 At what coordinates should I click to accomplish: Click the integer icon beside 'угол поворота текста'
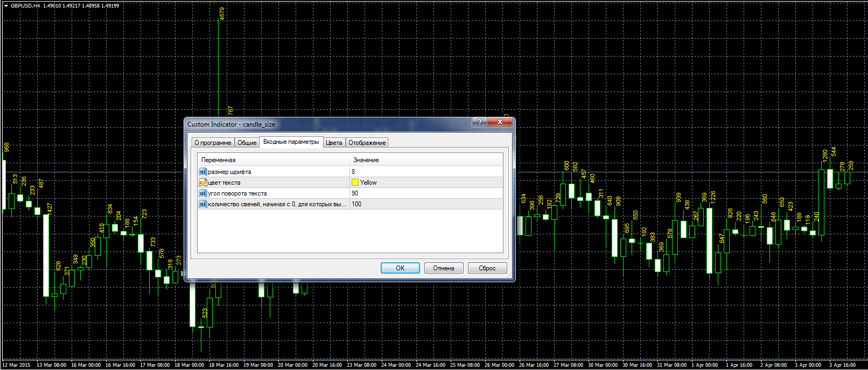[202, 193]
